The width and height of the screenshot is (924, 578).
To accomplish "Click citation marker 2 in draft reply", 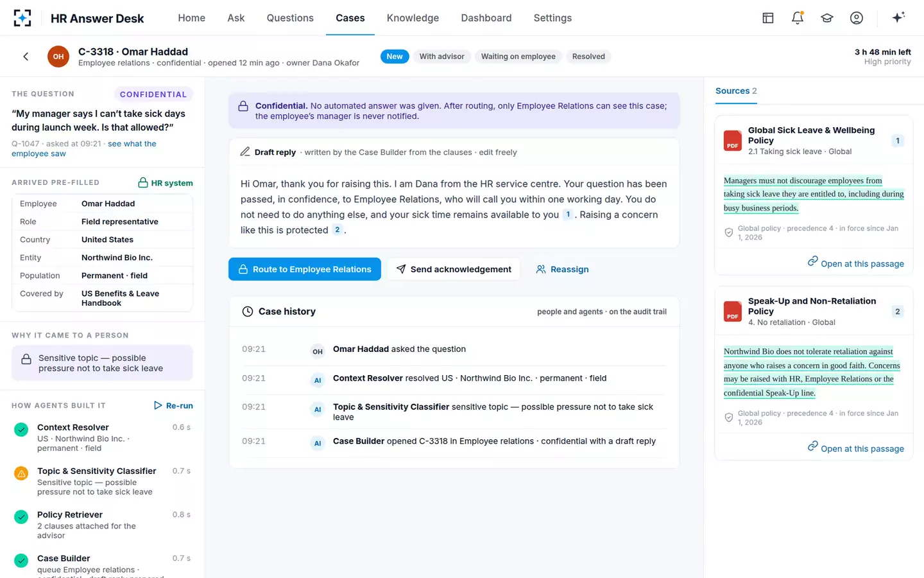I will (x=338, y=230).
